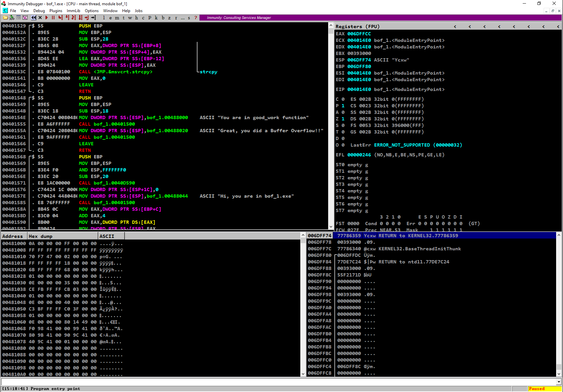Image resolution: width=563 pixels, height=392 pixels.
Task: Open the Options menu
Action: click(91, 10)
